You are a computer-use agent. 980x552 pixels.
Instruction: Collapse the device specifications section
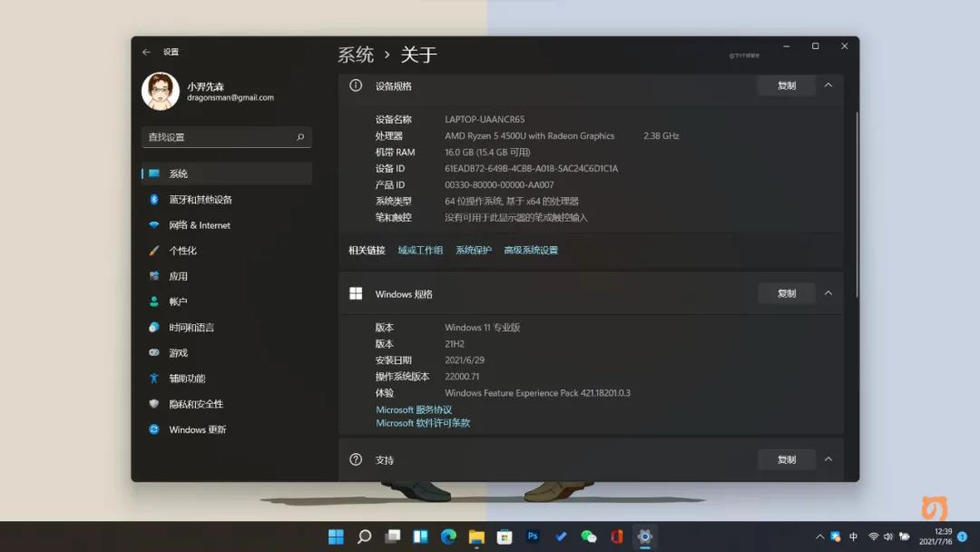click(x=828, y=85)
